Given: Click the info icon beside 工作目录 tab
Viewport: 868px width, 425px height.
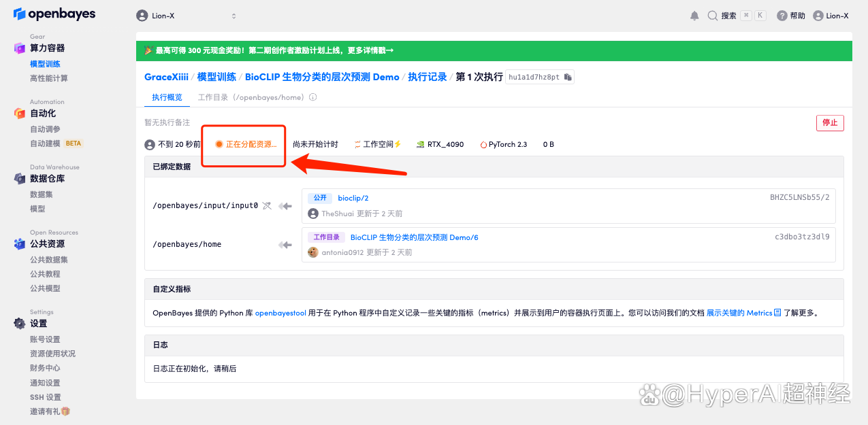Looking at the screenshot, I should click(313, 97).
